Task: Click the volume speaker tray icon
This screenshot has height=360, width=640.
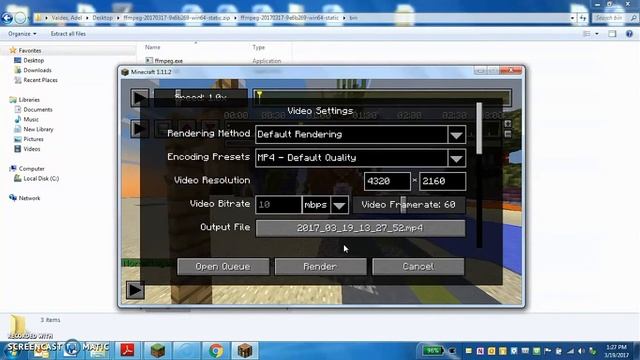Action: pos(582,351)
